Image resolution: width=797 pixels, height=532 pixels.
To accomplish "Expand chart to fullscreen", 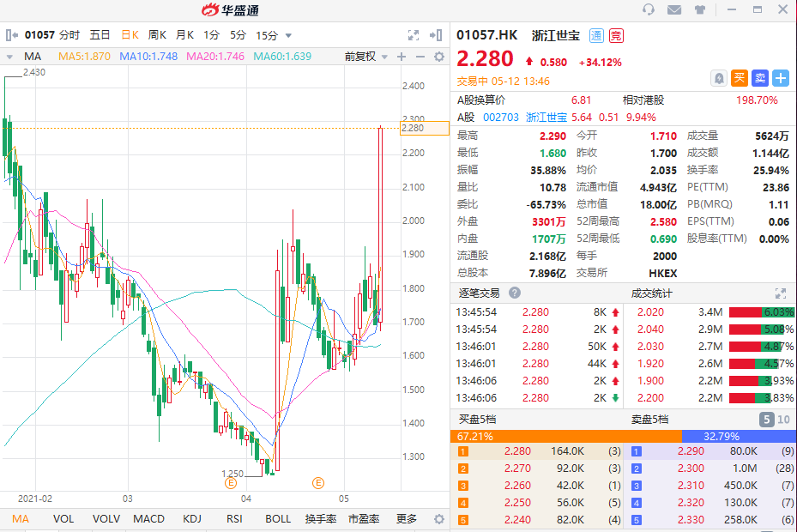I will [x=414, y=35].
